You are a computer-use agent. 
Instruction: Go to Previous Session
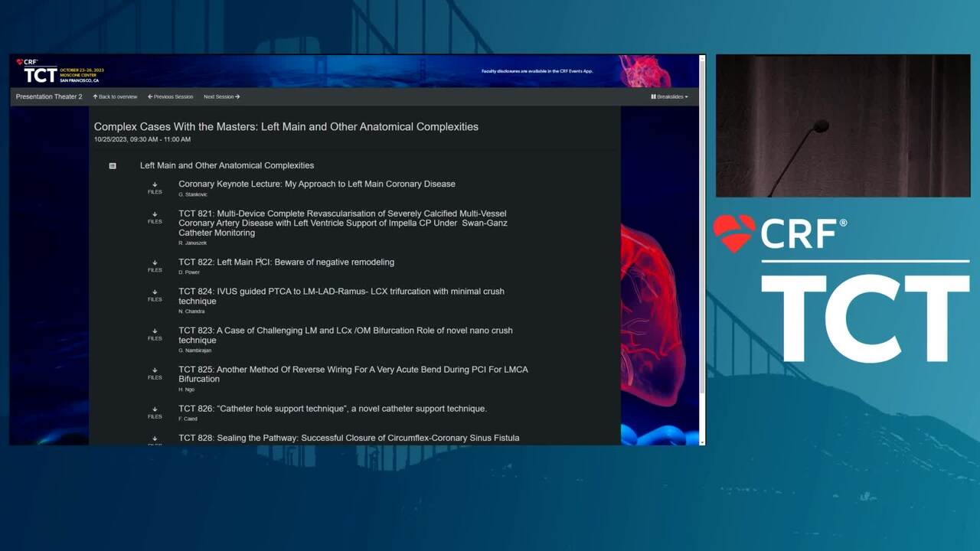pos(170,97)
